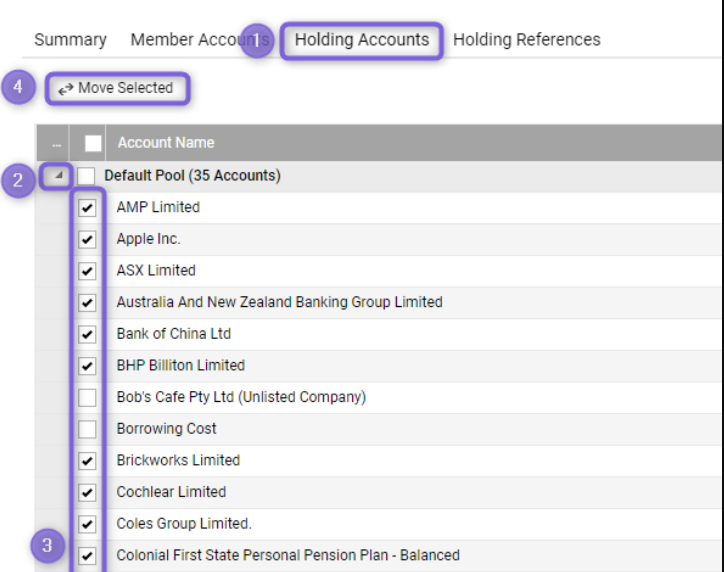Image resolution: width=724 pixels, height=572 pixels.
Task: Select 'Australia And New Zealand Banking Group Limited'
Action: (x=279, y=302)
